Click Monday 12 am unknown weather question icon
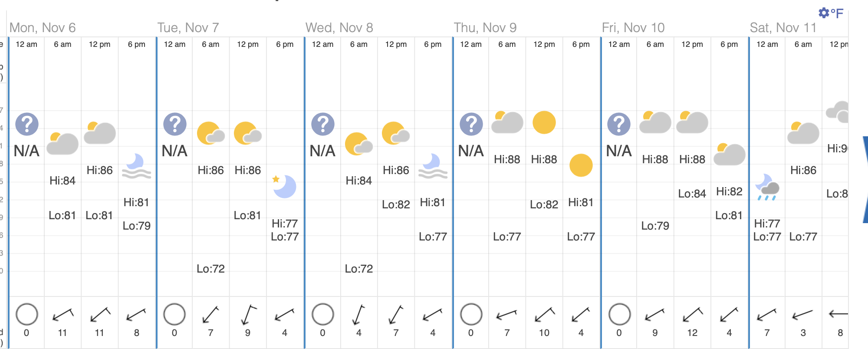The image size is (868, 349). (27, 124)
